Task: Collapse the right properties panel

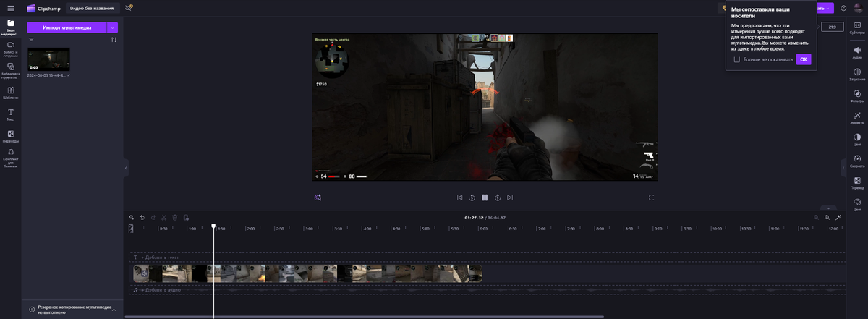Action: 843,168
